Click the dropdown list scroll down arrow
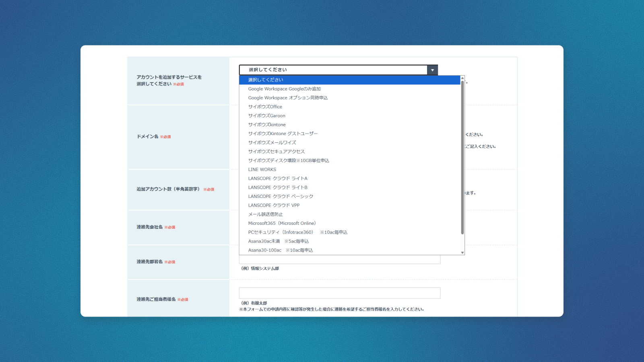This screenshot has height=362, width=644. point(462,253)
